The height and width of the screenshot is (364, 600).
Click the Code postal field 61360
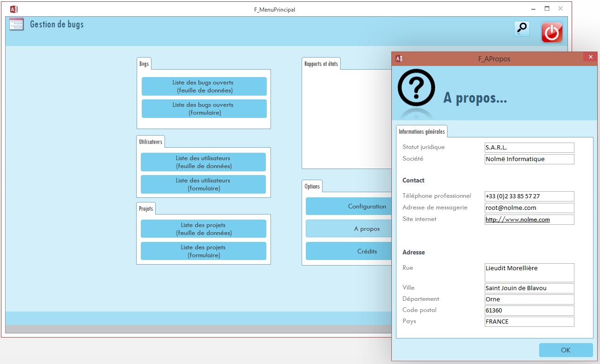point(529,311)
